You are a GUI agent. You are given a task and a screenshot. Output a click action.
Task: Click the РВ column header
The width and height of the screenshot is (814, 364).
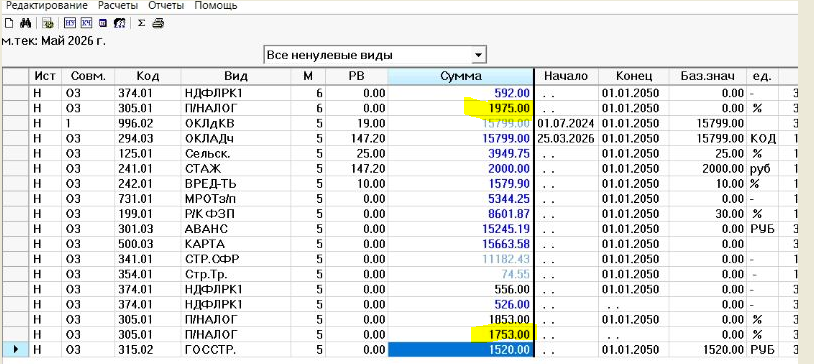tap(356, 76)
